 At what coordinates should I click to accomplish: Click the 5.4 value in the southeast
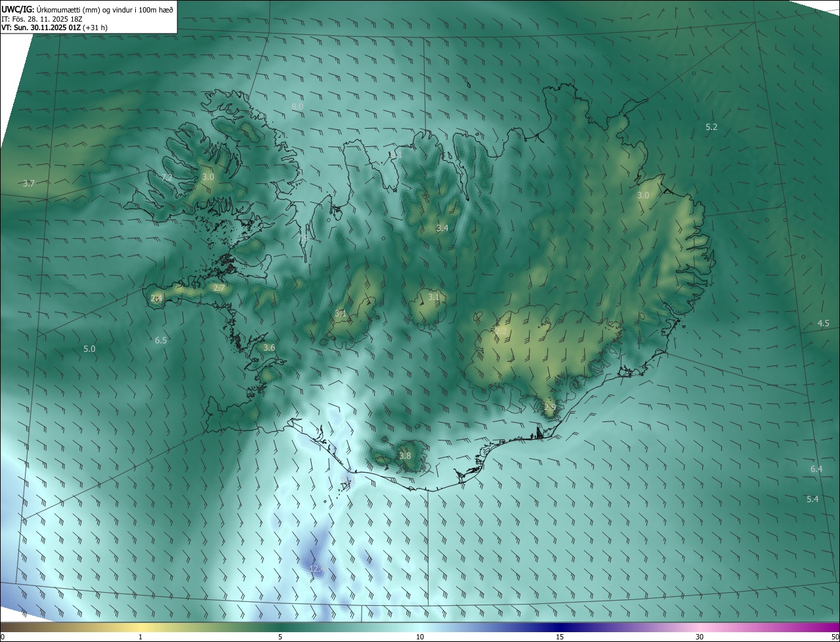812,500
